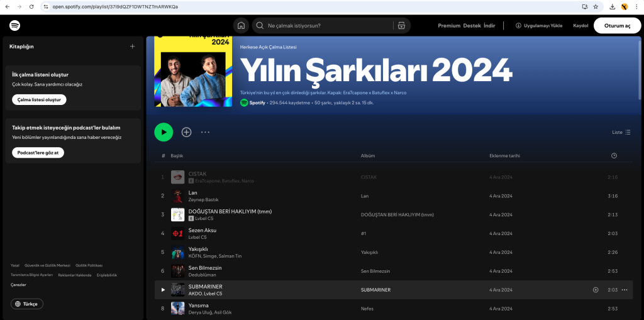Click the search magnifier icon

click(x=260, y=26)
